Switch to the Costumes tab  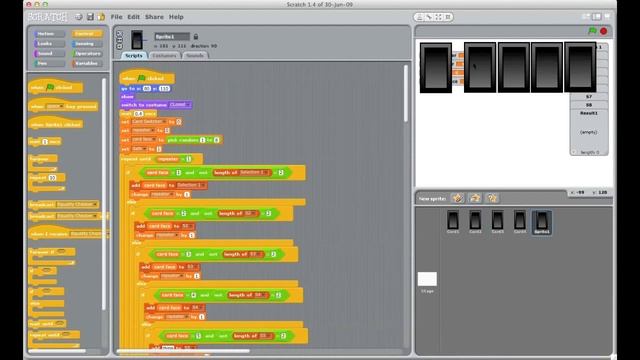(x=164, y=56)
